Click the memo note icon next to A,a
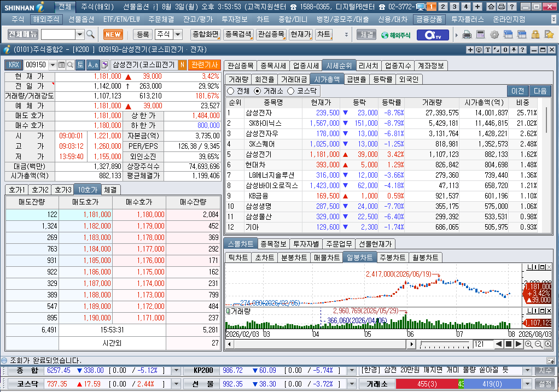Image resolution: width=559 pixels, height=392 pixels. pyautogui.click(x=105, y=65)
